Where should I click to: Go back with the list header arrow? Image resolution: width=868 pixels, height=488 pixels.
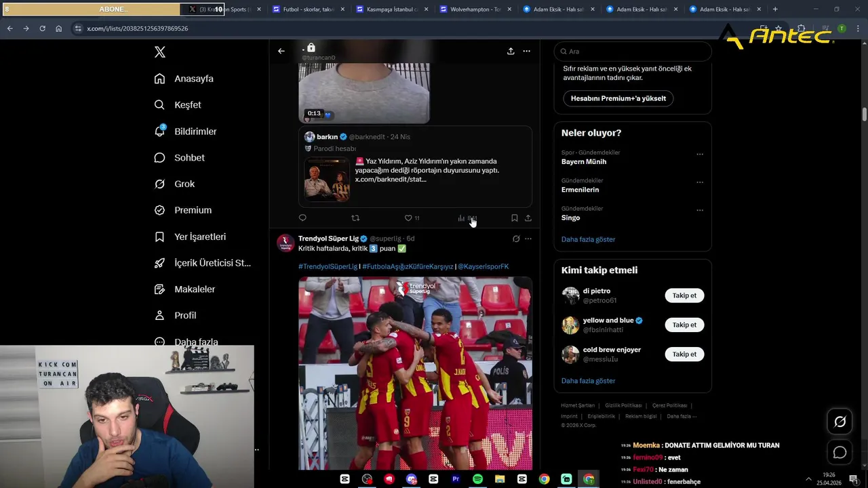[281, 51]
